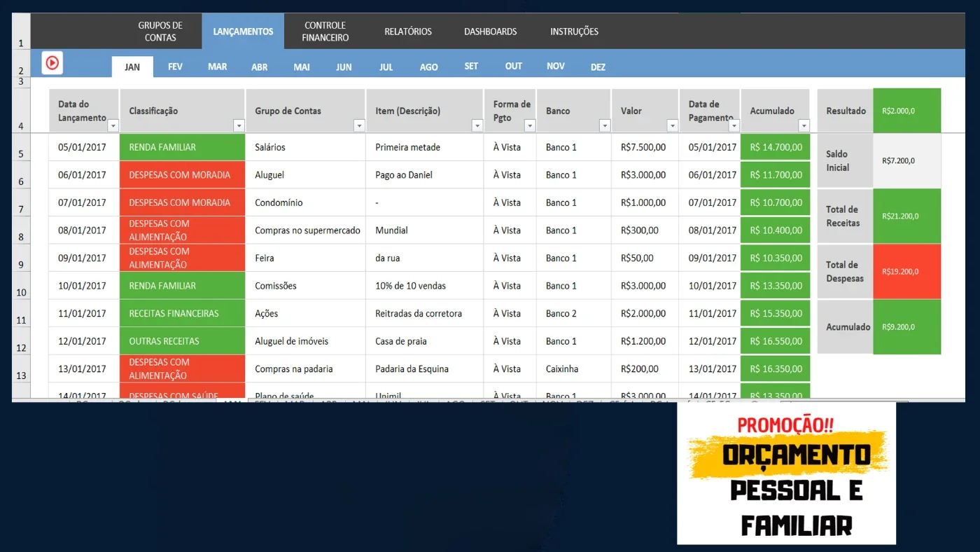Select the JAN month tab

[x=132, y=67]
